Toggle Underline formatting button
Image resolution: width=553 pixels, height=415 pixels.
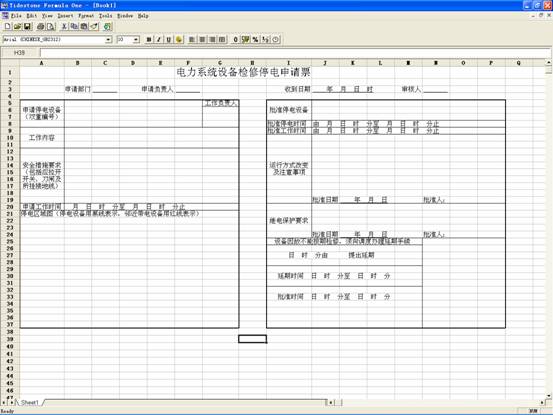169,39
